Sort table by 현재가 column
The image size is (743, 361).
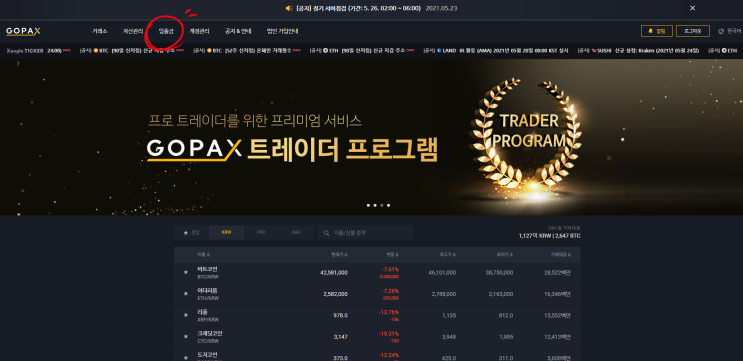point(339,255)
